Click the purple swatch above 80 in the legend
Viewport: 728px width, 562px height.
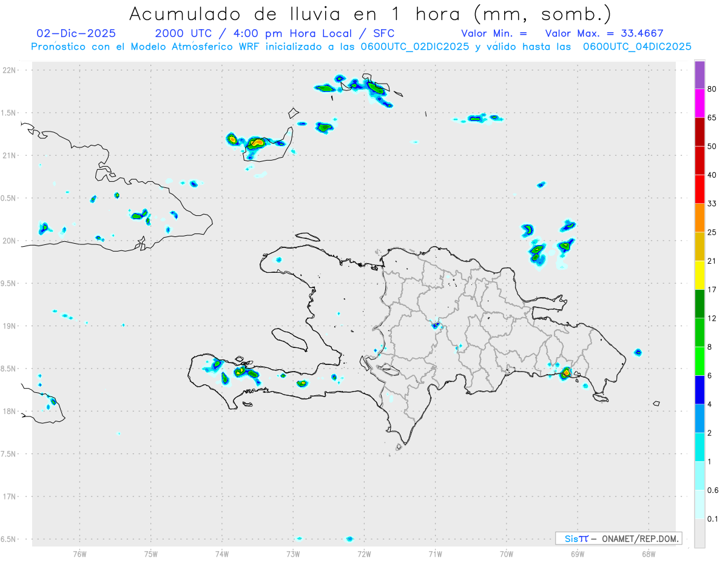pyautogui.click(x=699, y=75)
